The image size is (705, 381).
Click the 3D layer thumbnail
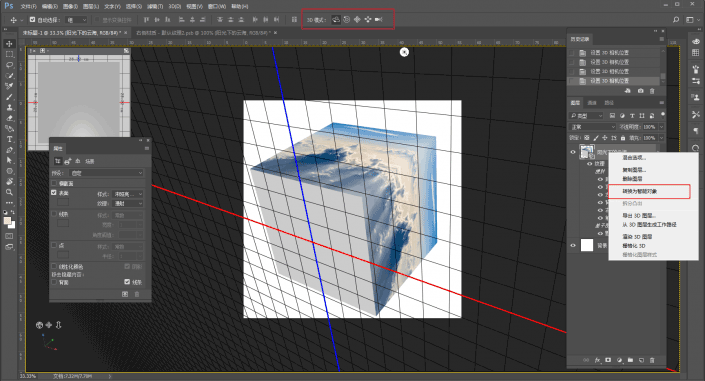(586, 152)
